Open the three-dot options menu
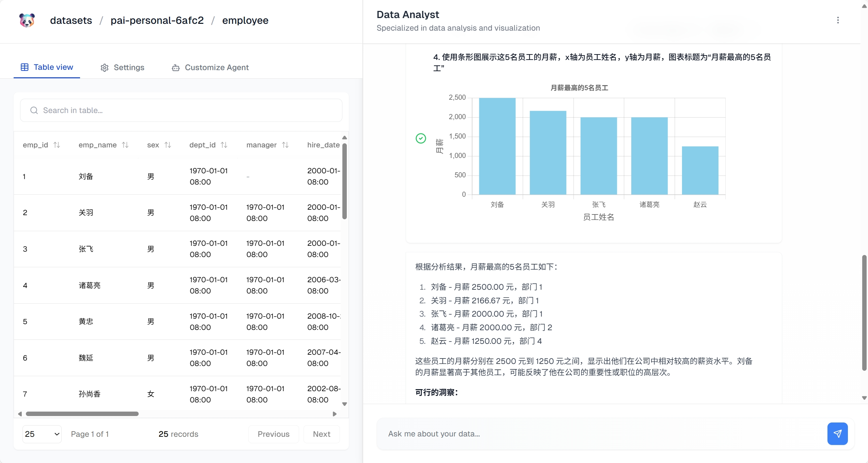 (838, 20)
